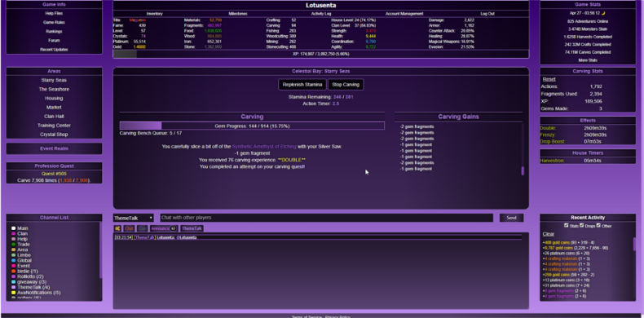Open the ThemeTalk chat channel dropdown

[133, 219]
